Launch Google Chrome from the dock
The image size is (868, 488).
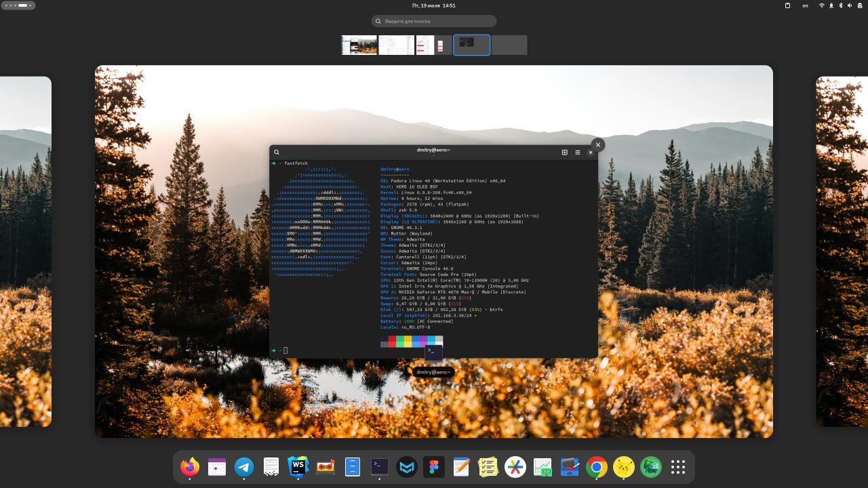(x=597, y=466)
